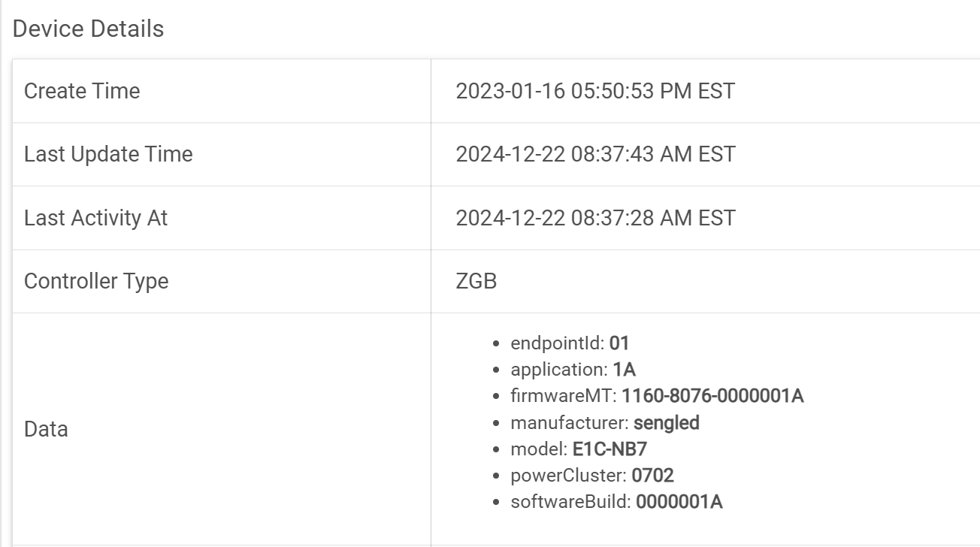Click the endpointId entry in Data

click(x=570, y=343)
